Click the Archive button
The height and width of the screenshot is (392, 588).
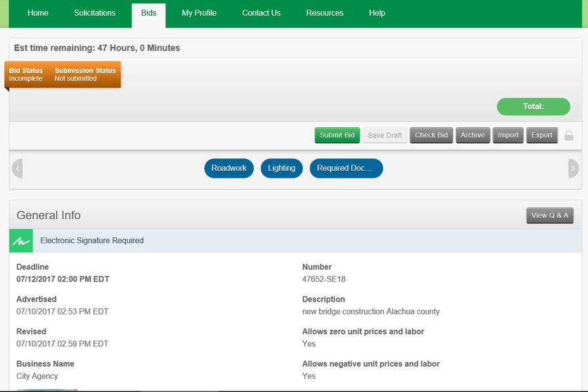tap(473, 136)
